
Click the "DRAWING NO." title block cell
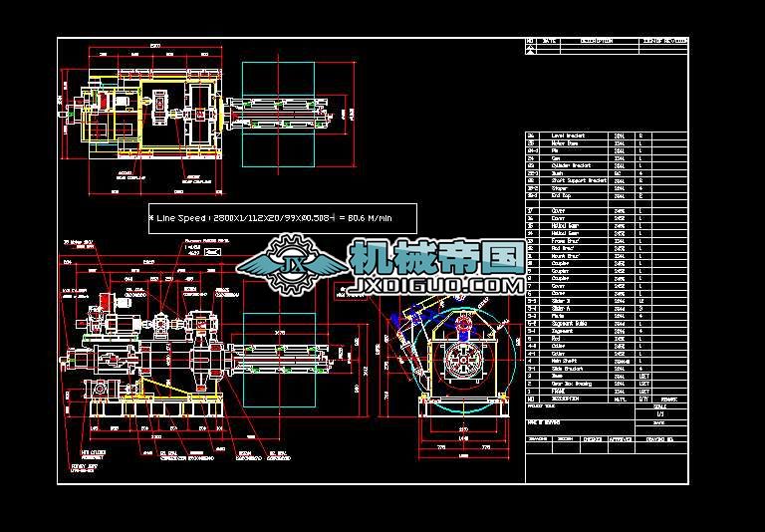coord(659,439)
